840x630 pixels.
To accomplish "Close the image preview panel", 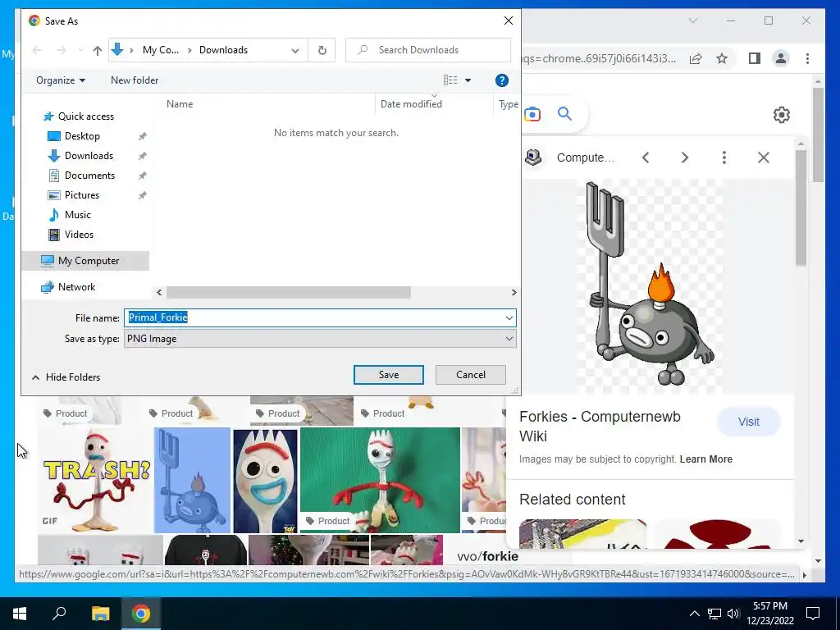I will 764,157.
